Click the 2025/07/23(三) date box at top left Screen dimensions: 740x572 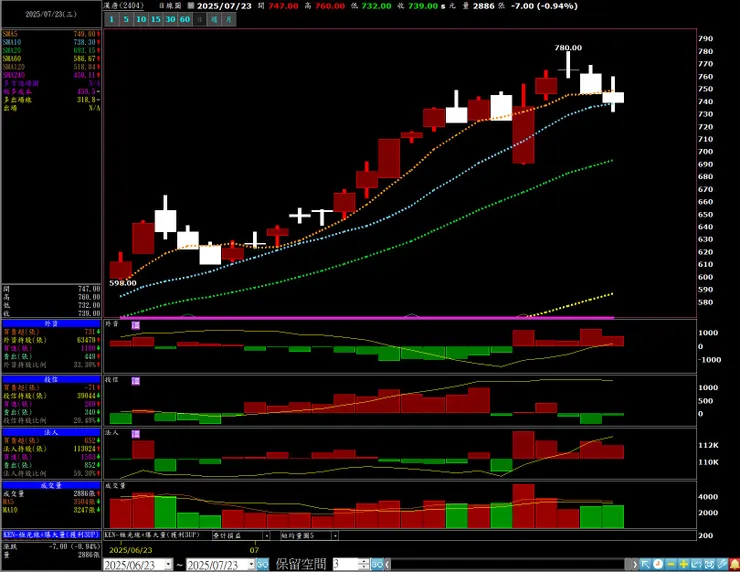click(51, 14)
